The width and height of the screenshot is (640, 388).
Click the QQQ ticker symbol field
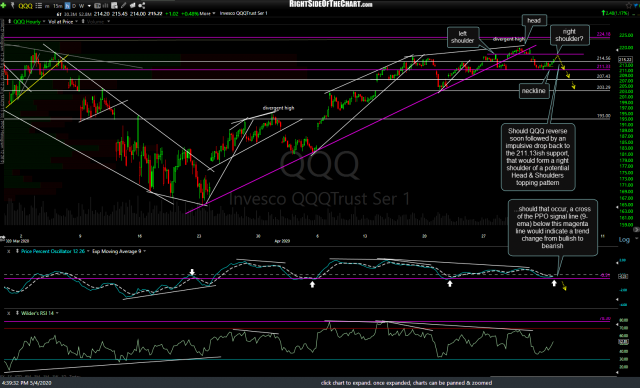click(x=25, y=6)
